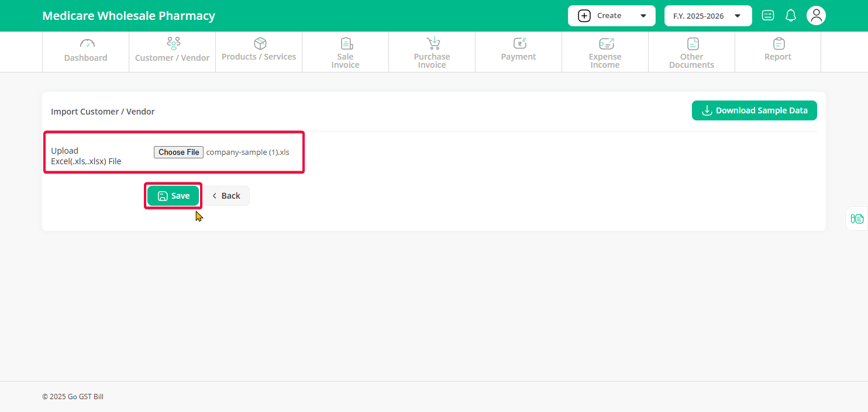868x412 pixels.
Task: Open the user profile avatar
Action: coord(816,16)
